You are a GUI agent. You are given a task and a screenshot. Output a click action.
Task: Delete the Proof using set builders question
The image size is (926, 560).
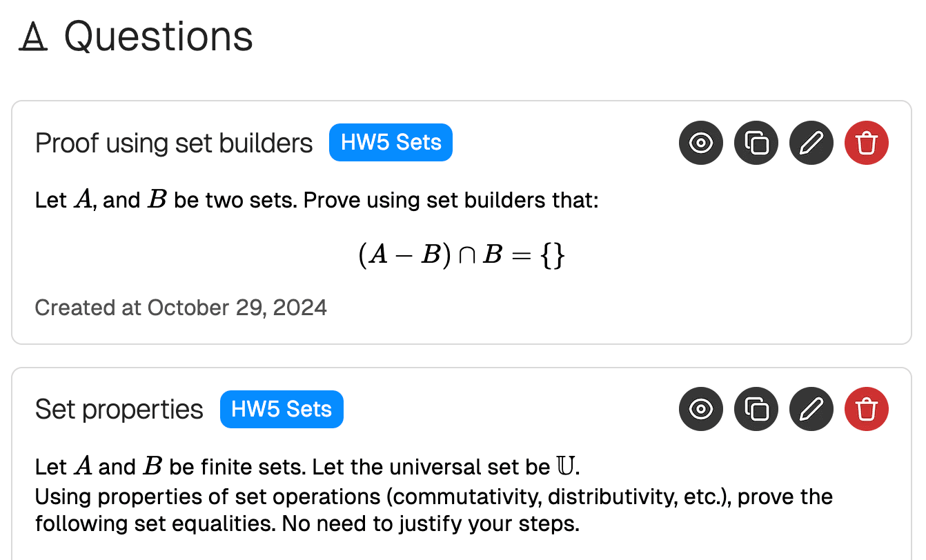867,143
